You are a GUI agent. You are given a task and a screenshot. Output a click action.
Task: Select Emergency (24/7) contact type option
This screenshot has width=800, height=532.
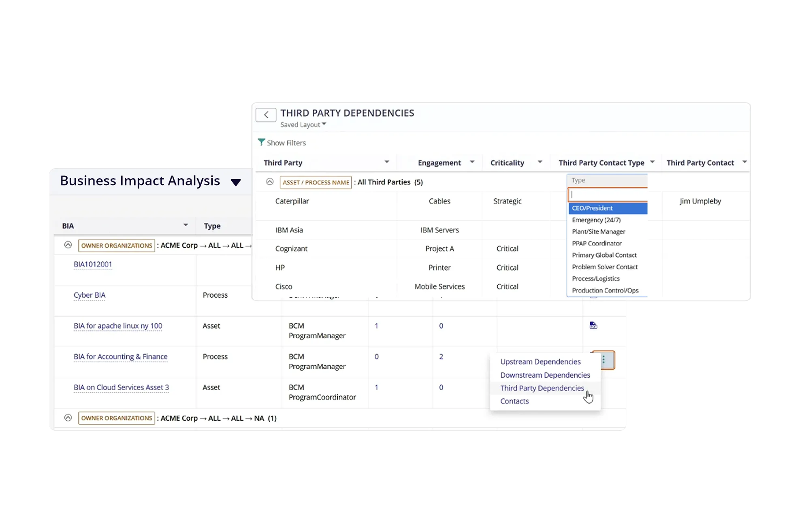pyautogui.click(x=596, y=220)
